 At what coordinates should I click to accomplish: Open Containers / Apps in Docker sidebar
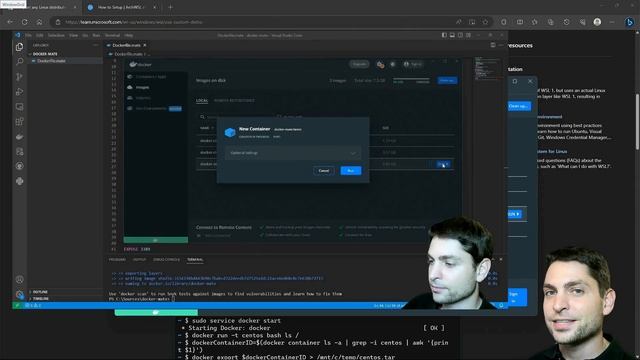151,77
